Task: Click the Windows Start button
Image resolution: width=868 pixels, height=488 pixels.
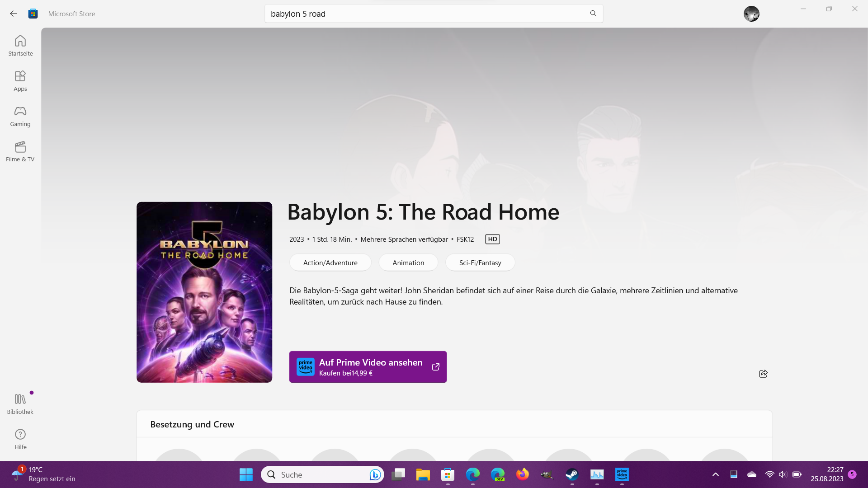Action: coord(246,474)
